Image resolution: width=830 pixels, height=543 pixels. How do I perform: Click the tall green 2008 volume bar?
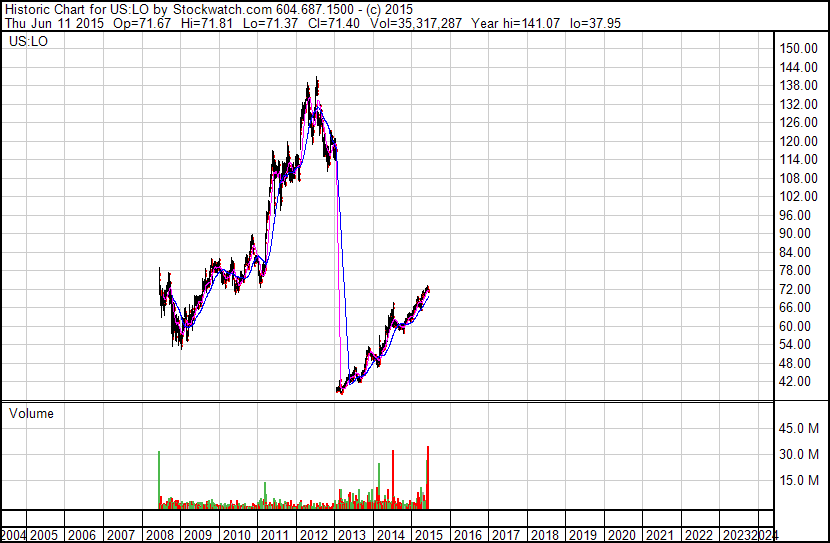pyautogui.click(x=159, y=480)
